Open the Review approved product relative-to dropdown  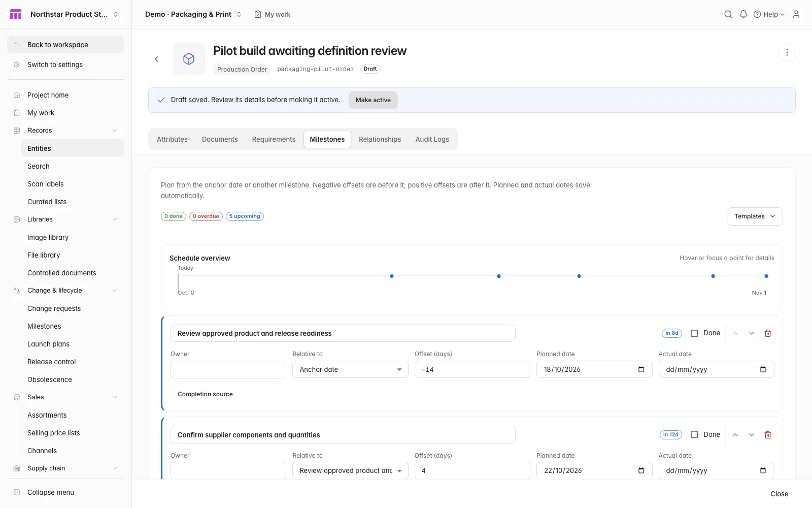[x=350, y=470]
